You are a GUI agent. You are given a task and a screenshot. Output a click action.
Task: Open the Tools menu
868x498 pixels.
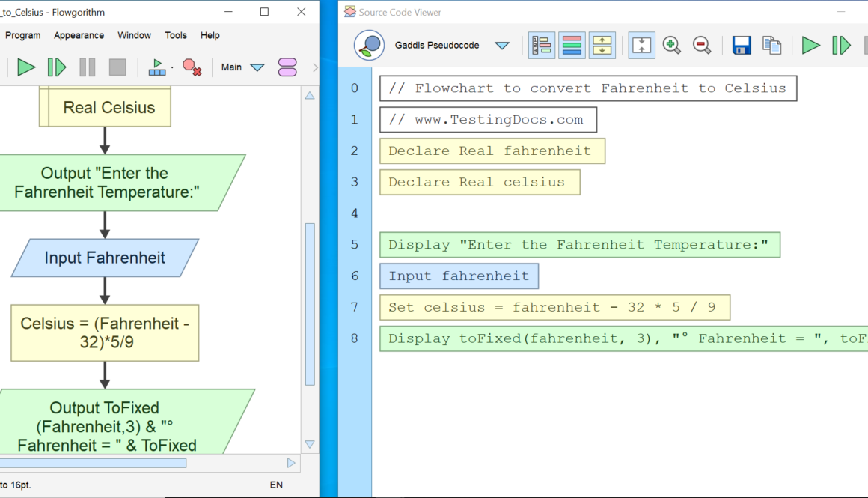(176, 35)
